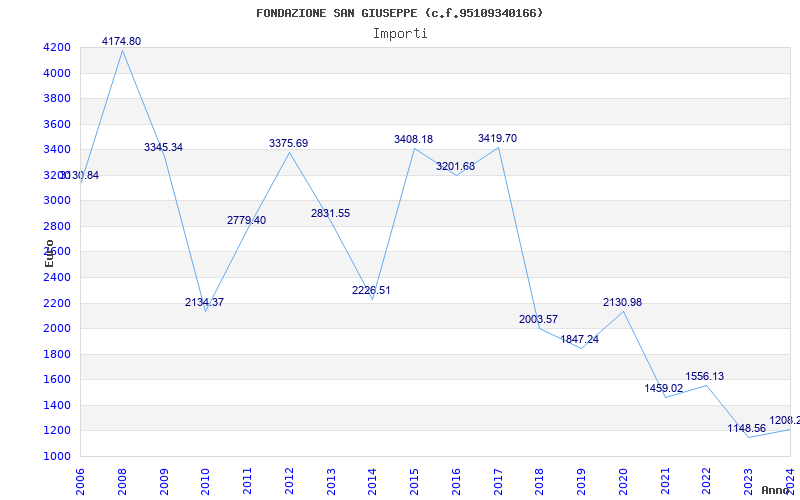Click the 2008 x-axis year label

[122, 481]
